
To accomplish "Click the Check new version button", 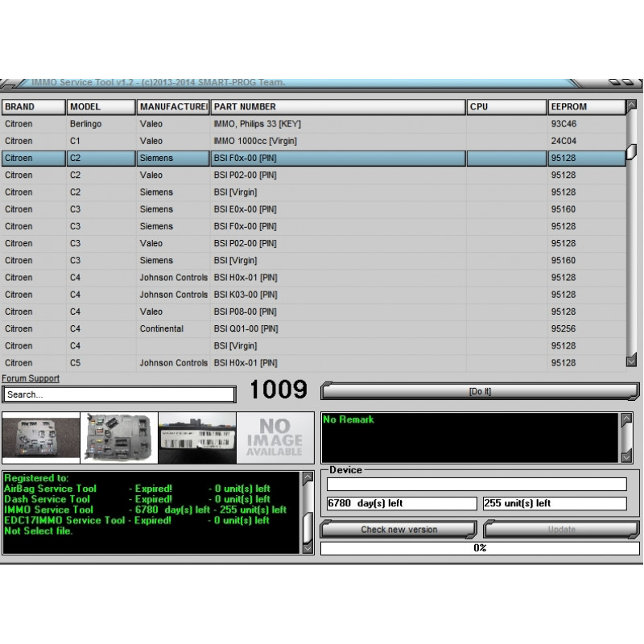I will coord(398,530).
